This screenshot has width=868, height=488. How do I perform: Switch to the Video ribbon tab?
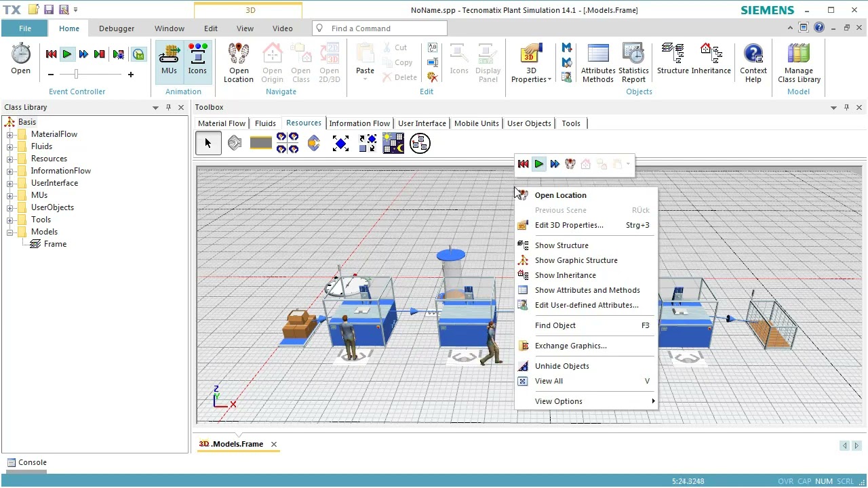pyautogui.click(x=283, y=28)
